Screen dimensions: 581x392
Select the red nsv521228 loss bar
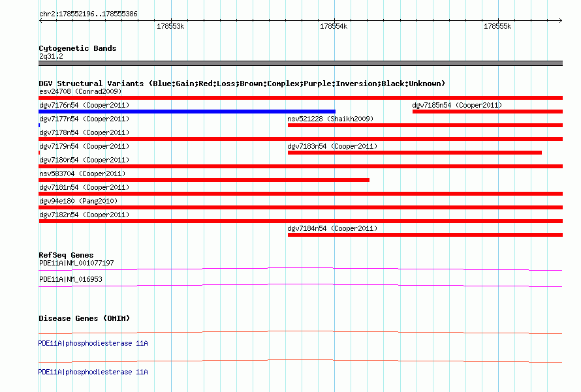(425, 125)
